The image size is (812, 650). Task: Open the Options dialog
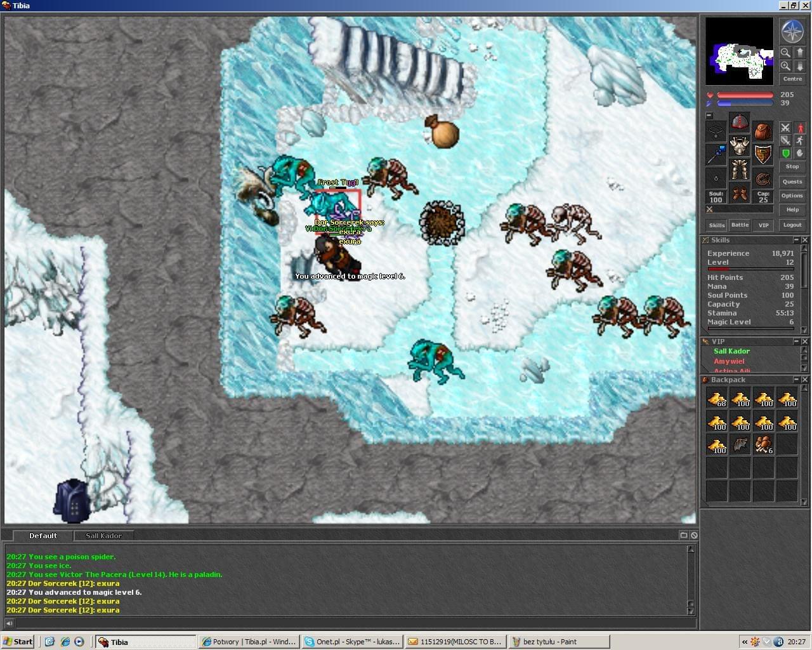tap(792, 196)
